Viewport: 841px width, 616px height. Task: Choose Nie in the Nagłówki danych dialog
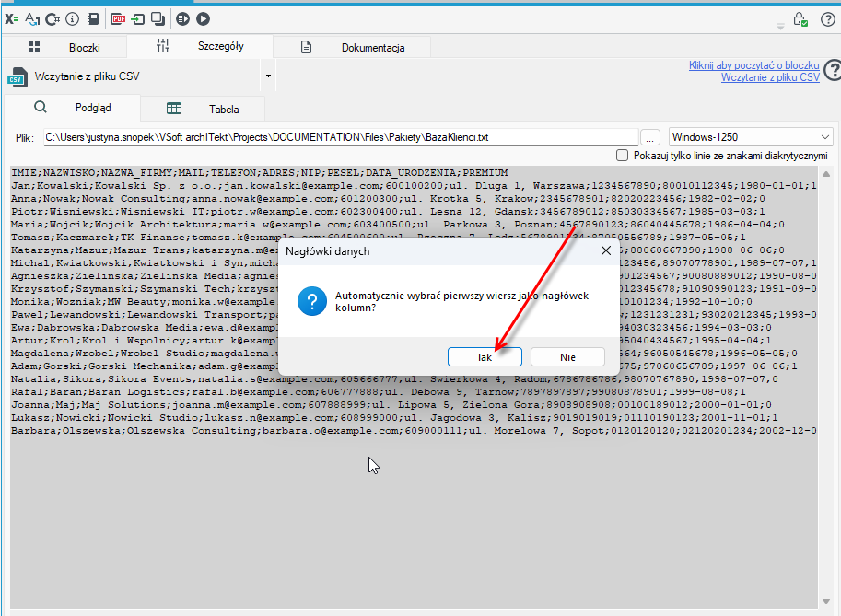pyautogui.click(x=567, y=357)
